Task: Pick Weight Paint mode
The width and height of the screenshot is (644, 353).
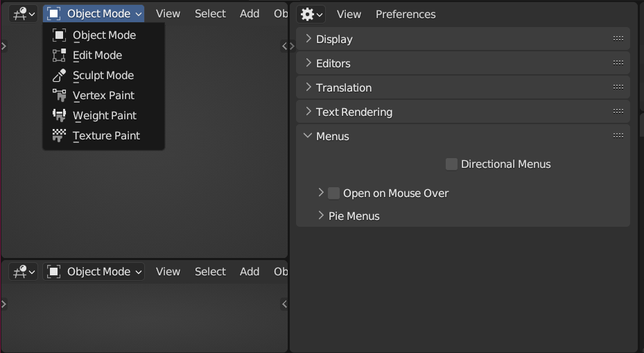Action: [x=103, y=116]
